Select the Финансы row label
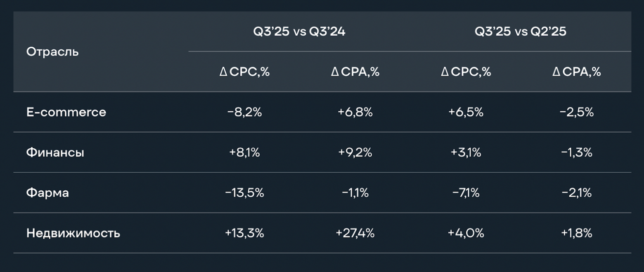Viewport: 644px width, 272px height. tap(55, 152)
